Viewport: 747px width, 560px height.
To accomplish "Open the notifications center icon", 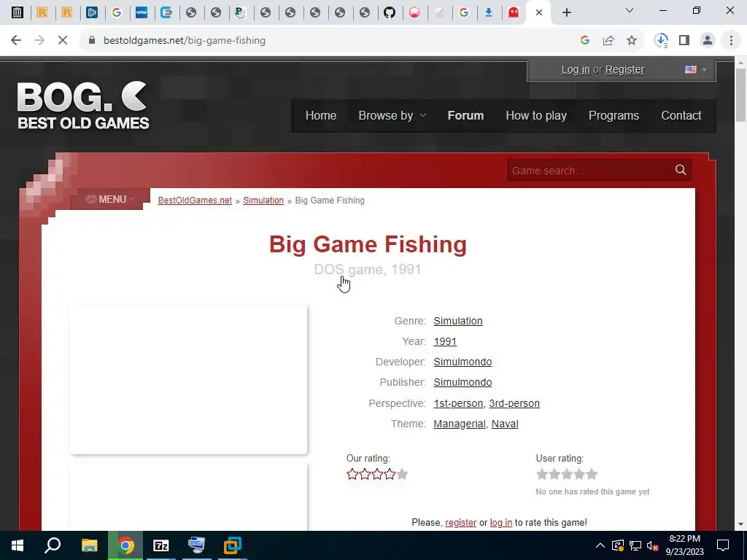I will coord(723,545).
